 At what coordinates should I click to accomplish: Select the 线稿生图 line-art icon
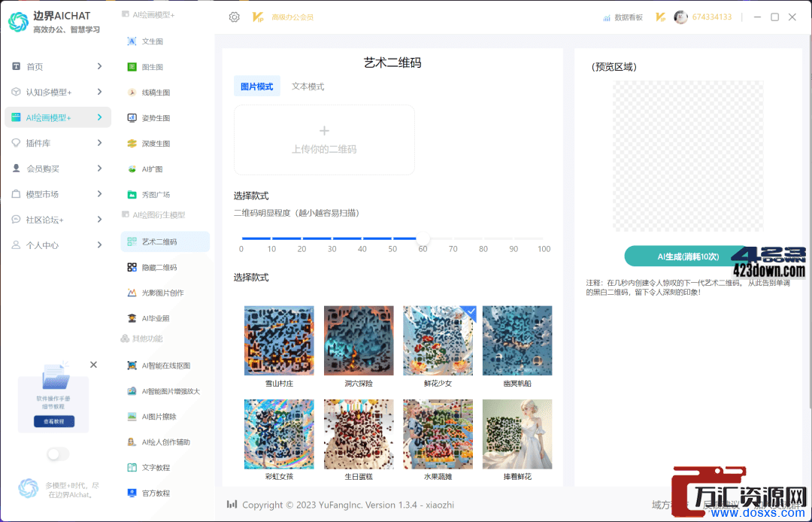132,93
